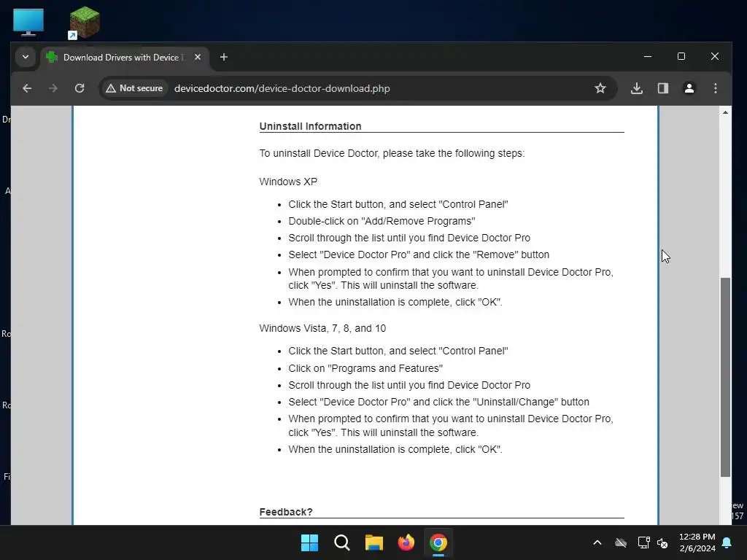The image size is (747, 560).
Task: Open a new tab with plus button
Action: coord(224,57)
